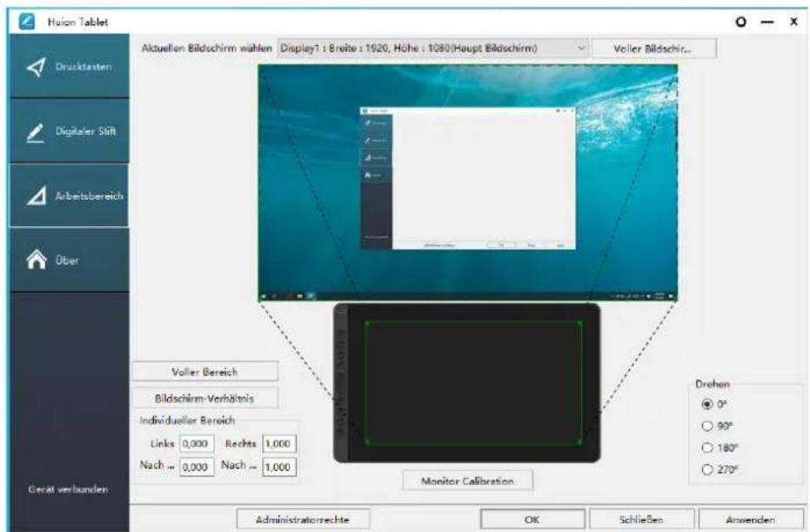
Task: Open the Über section
Action: (69, 260)
